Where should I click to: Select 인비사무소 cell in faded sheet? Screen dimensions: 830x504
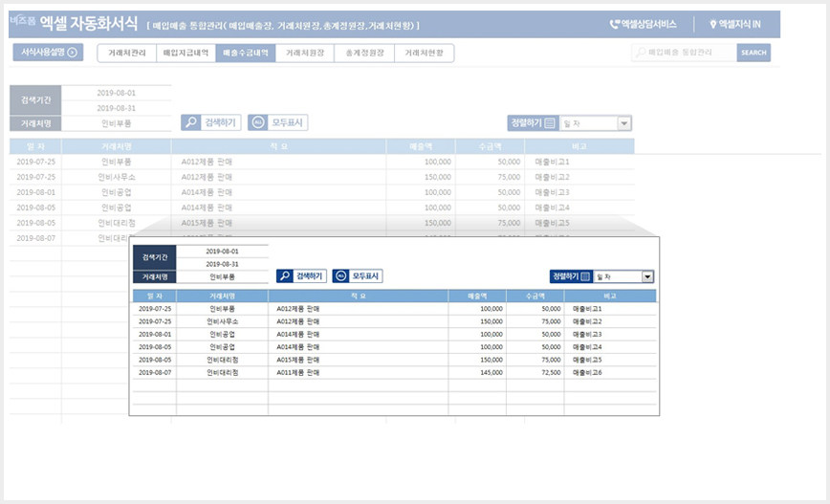[117, 177]
